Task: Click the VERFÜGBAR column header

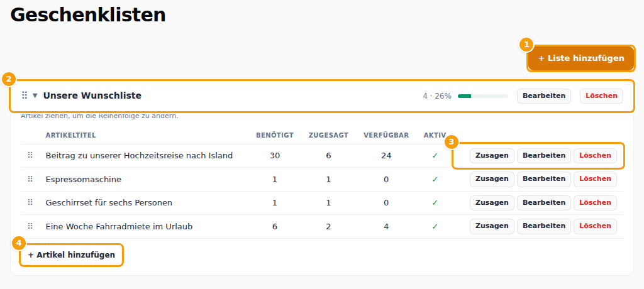Action: 386,136
